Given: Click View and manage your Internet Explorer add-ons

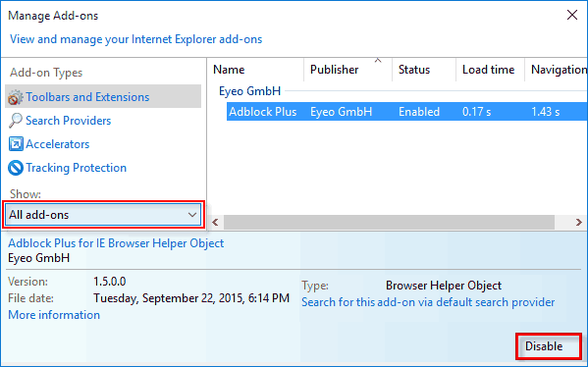Looking at the screenshot, I should click(135, 39).
